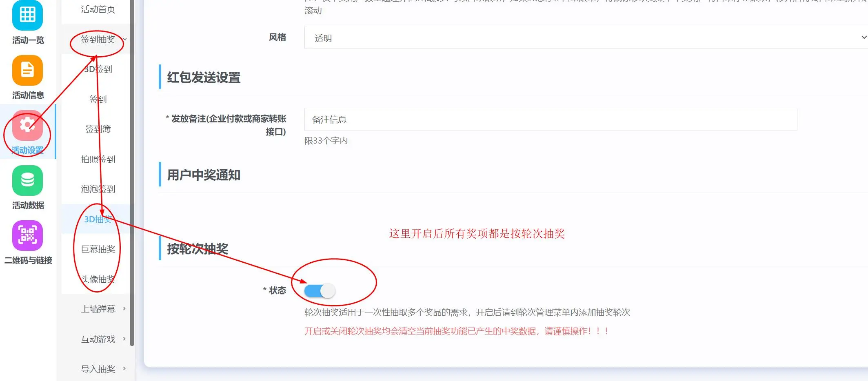Open the 活动一览 grid icon

coord(27,16)
